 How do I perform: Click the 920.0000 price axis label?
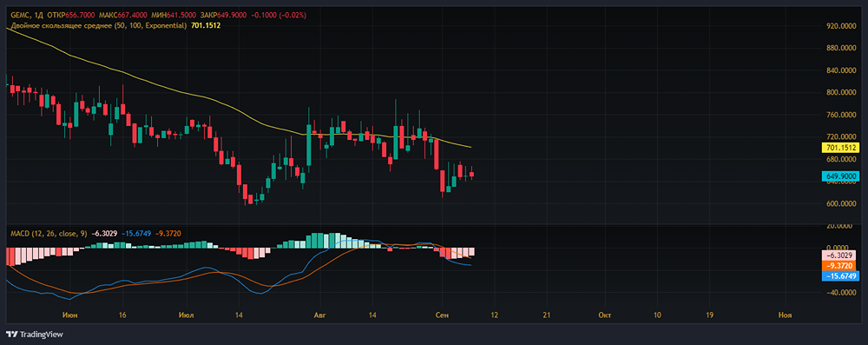(x=842, y=26)
